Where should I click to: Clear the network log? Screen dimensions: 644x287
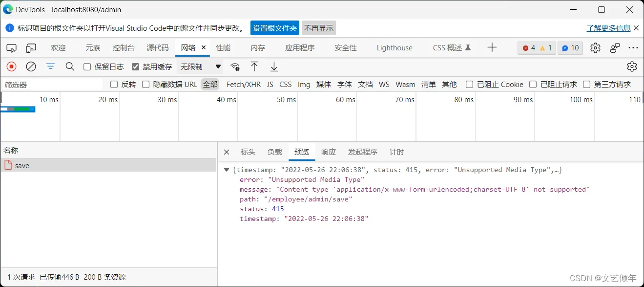tap(31, 66)
